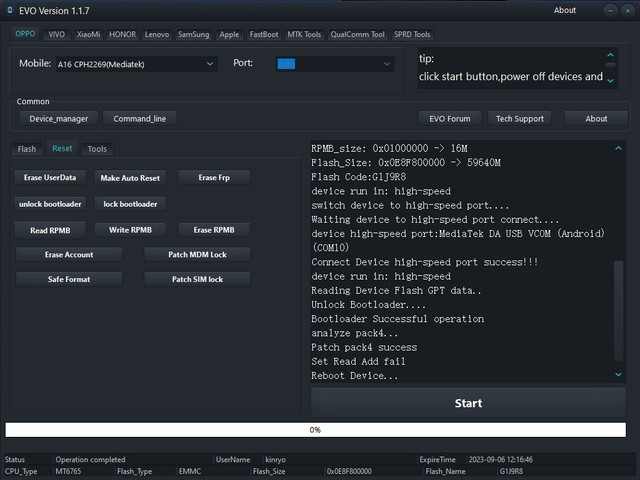The width and height of the screenshot is (640, 480).
Task: Open the Command_line button
Action: [139, 118]
